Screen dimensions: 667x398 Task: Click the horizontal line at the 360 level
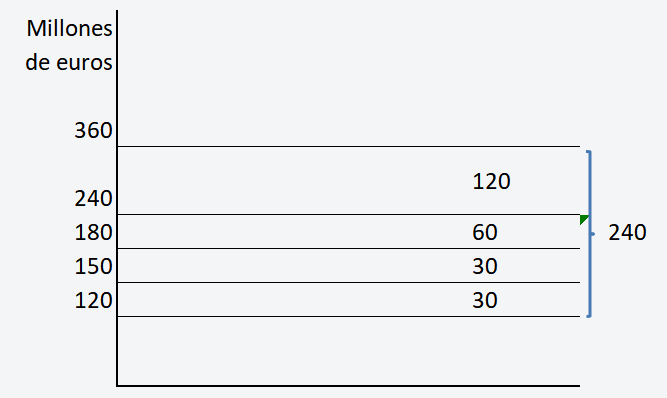pos(348,146)
